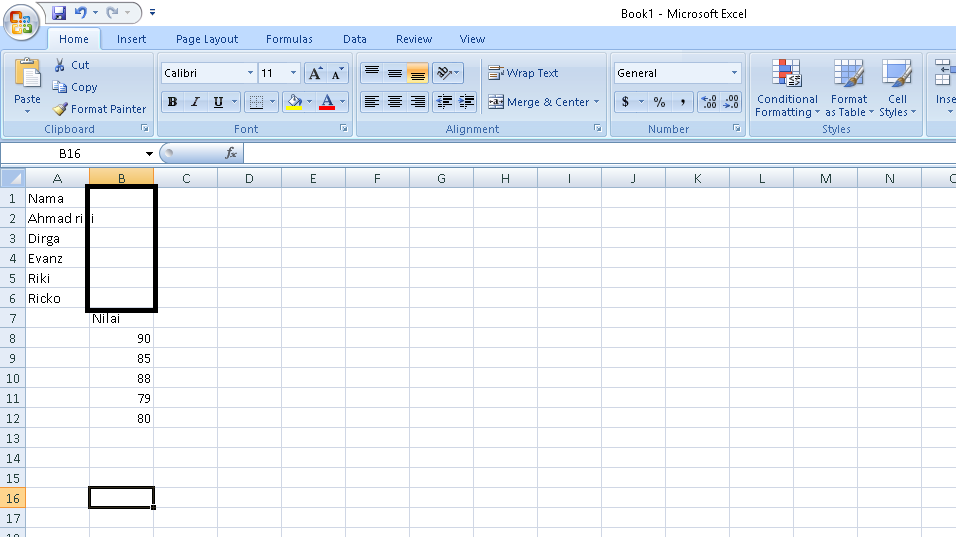This screenshot has height=537, width=956.
Task: Switch to the Formulas tab
Action: [289, 39]
